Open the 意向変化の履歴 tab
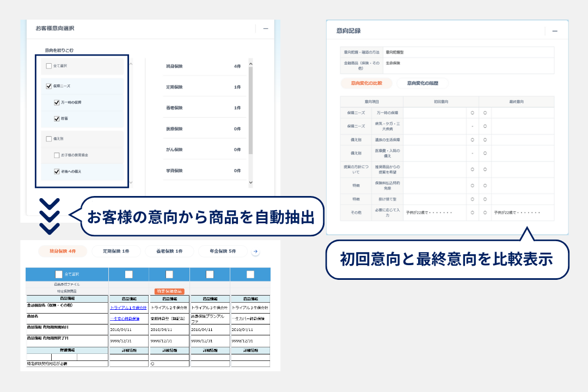Screen dimensions: 588x392 point(423,83)
